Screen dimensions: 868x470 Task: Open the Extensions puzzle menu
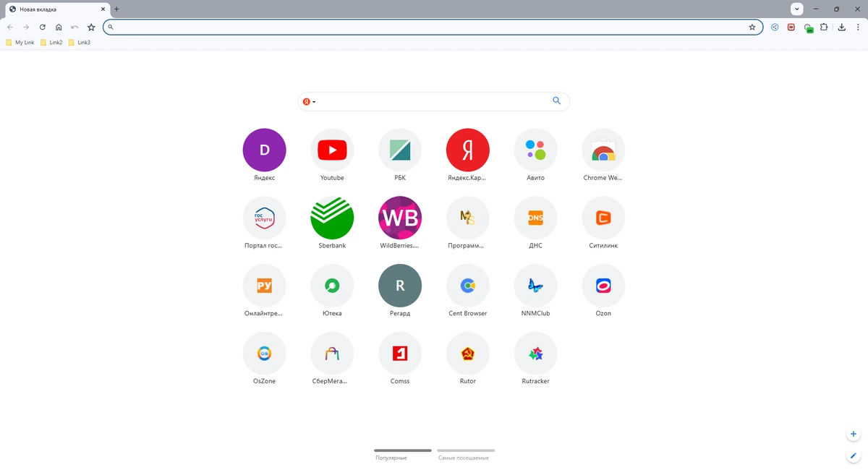pos(824,27)
